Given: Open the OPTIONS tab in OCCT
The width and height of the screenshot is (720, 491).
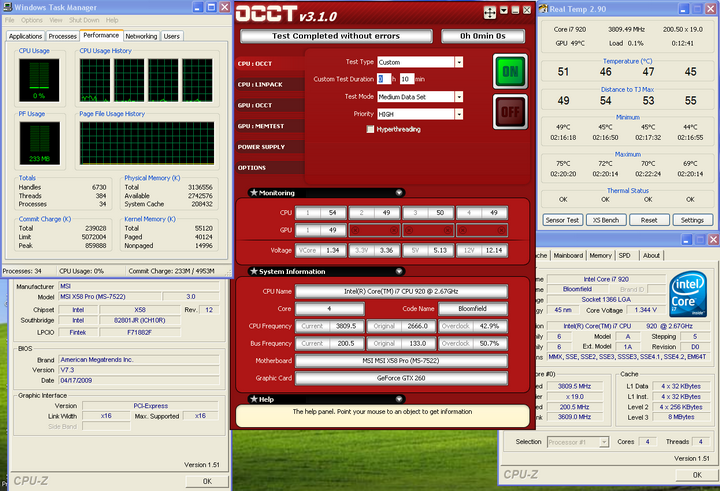Looking at the screenshot, I should 270,168.
